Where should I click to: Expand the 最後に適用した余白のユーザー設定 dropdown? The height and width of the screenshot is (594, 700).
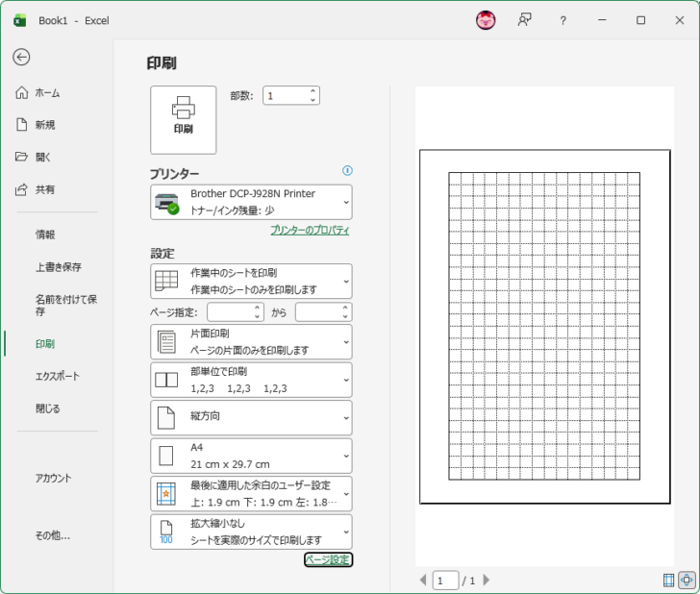(346, 494)
